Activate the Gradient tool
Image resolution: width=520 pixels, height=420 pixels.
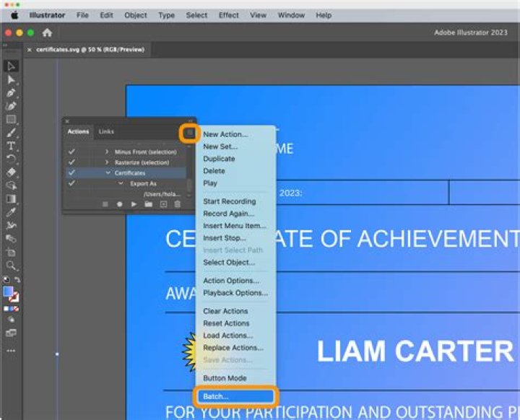(x=11, y=199)
